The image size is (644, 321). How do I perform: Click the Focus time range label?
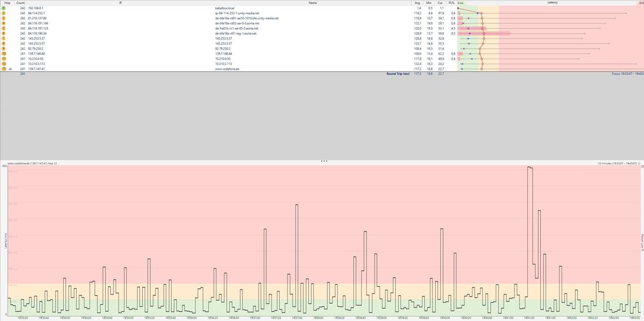pos(628,74)
